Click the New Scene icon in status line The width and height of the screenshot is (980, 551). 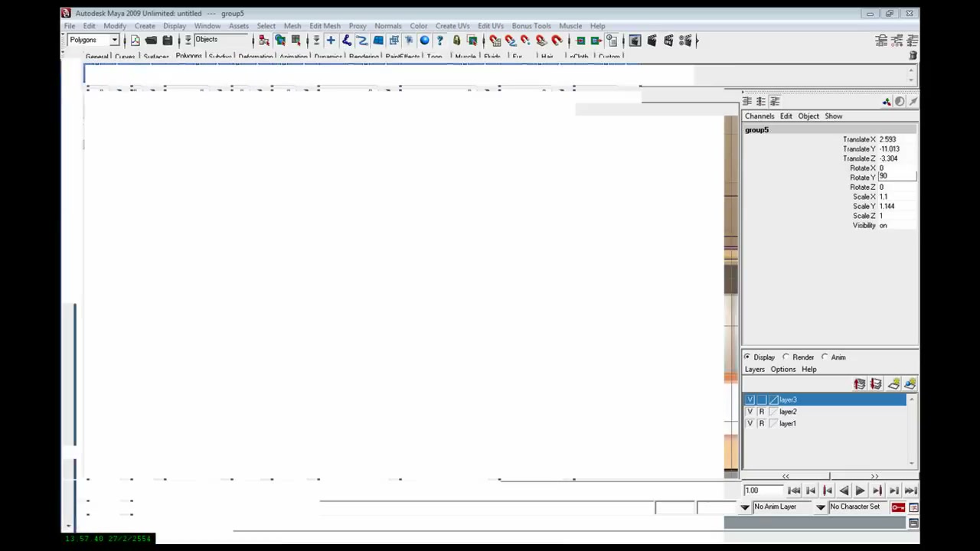pos(136,40)
